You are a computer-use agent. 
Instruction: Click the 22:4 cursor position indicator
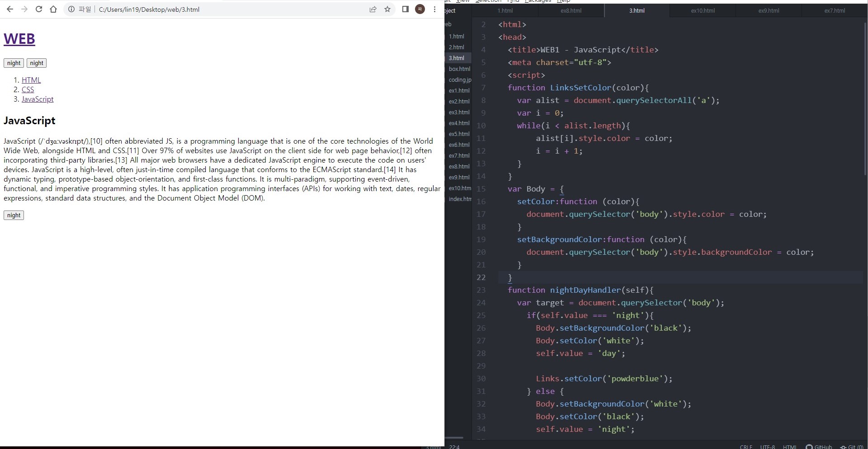click(454, 446)
